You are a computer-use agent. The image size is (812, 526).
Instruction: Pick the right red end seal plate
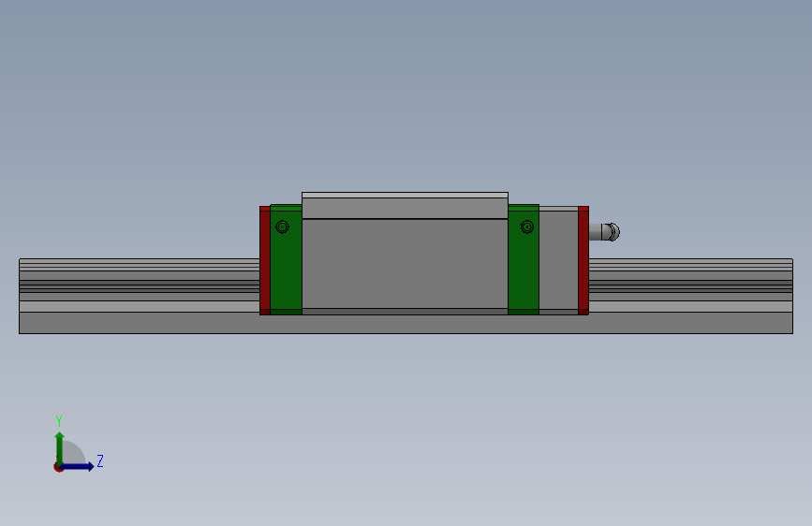(x=583, y=260)
